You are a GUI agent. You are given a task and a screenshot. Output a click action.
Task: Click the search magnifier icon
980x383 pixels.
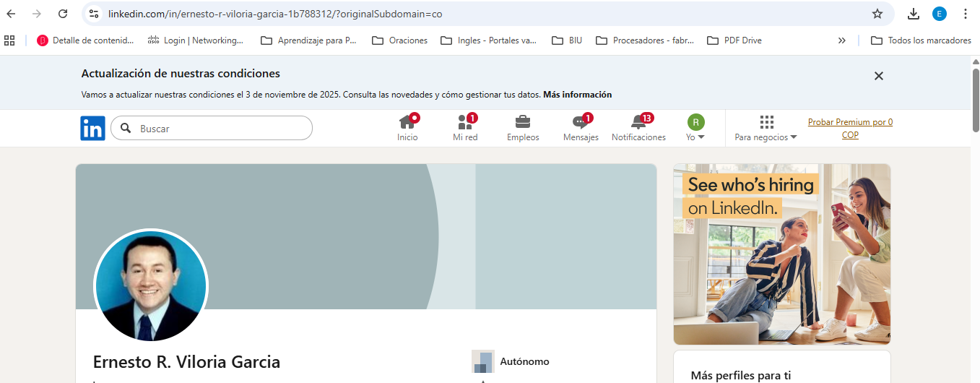[x=126, y=128]
